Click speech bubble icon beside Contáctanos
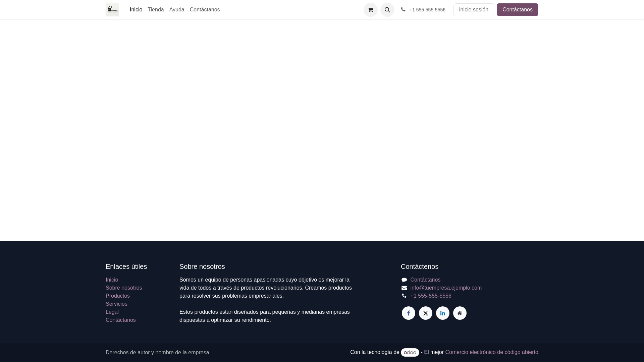 (x=404, y=280)
